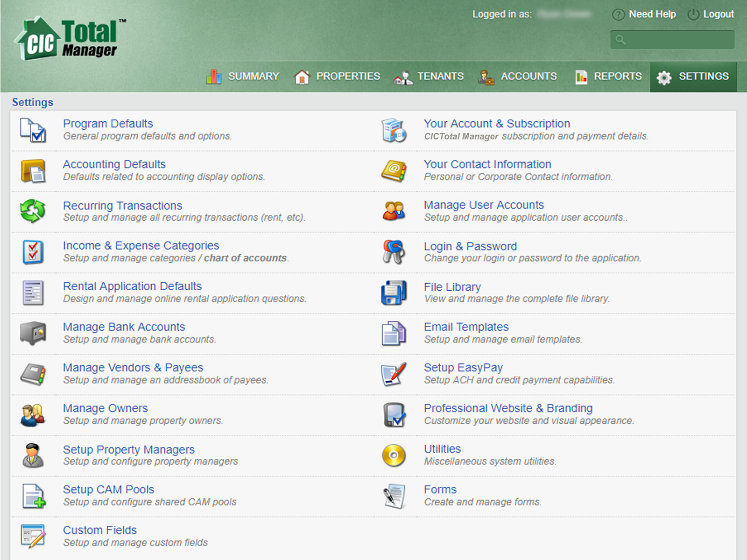Click the Rental Application Defaults form icon

coord(33,293)
